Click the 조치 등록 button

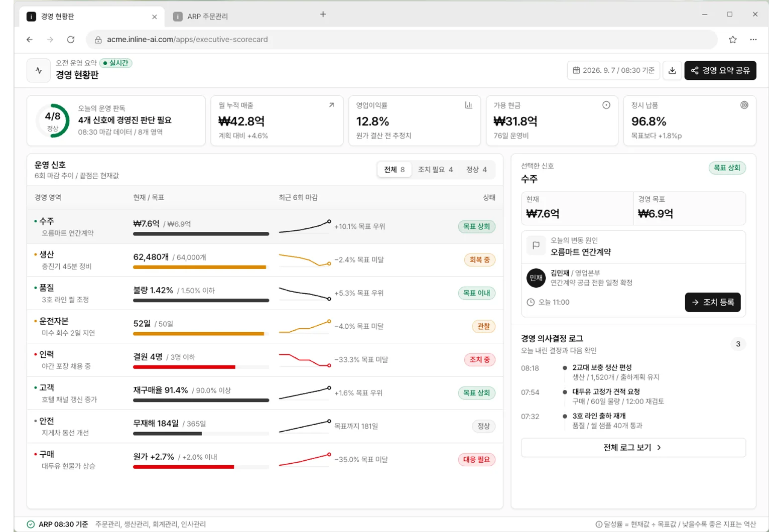[713, 302]
